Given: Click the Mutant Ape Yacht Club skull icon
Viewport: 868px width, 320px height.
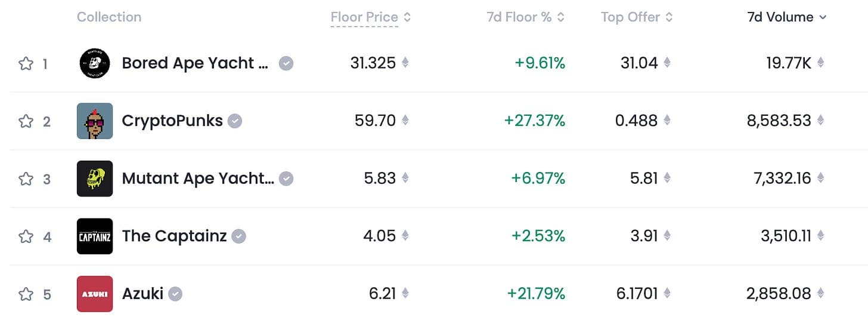Looking at the screenshot, I should point(95,179).
